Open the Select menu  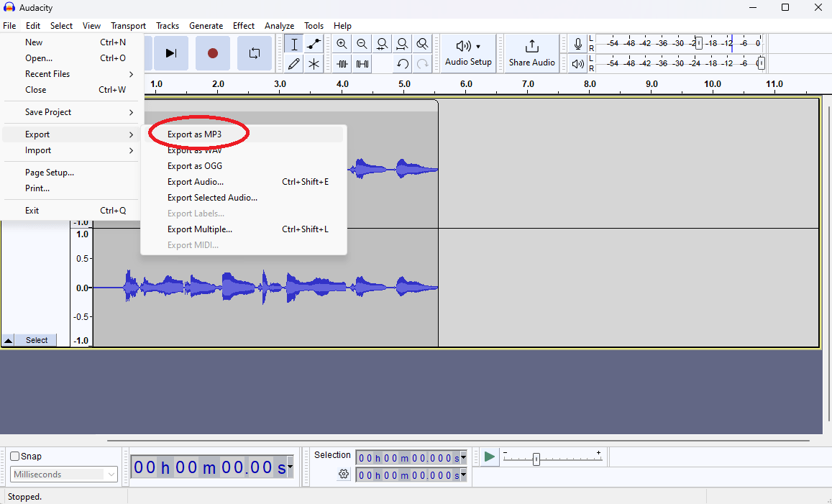click(x=62, y=25)
